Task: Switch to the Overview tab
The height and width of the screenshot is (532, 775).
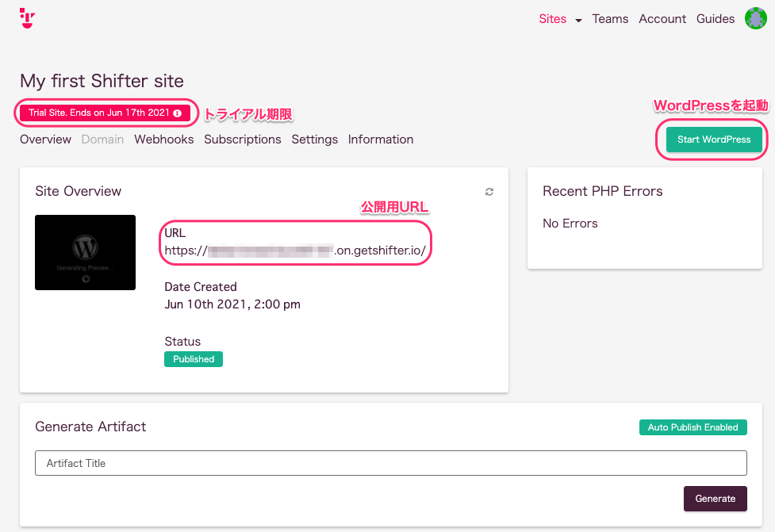Action: 45,140
